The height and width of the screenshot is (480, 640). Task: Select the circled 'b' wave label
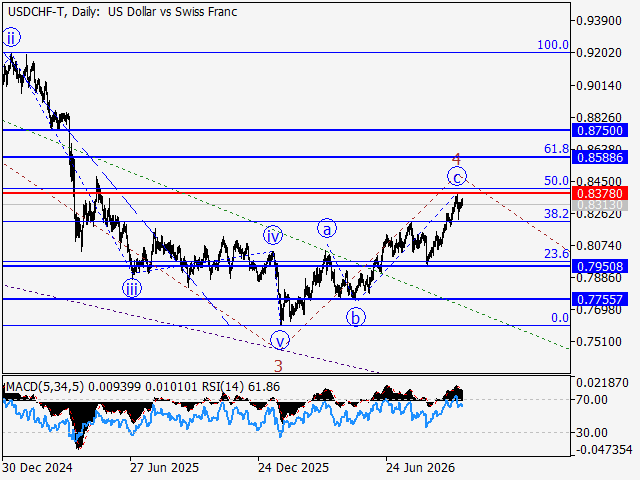click(x=356, y=317)
